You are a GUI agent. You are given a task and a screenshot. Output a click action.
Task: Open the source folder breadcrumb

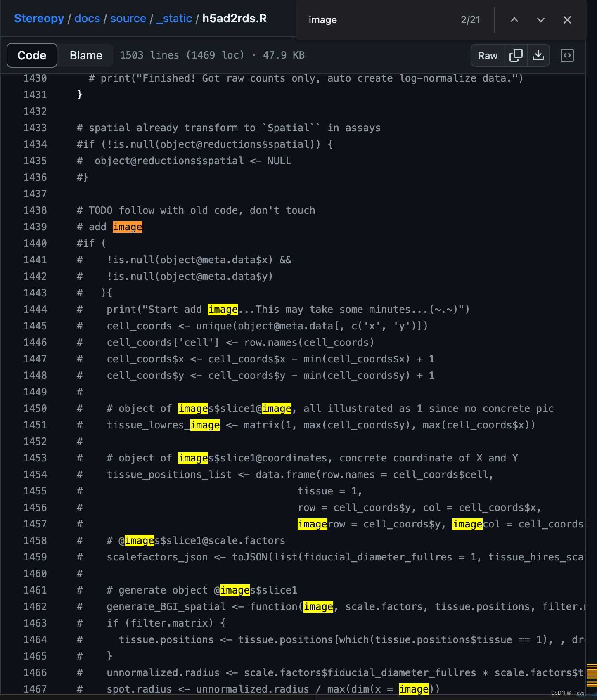pos(128,19)
